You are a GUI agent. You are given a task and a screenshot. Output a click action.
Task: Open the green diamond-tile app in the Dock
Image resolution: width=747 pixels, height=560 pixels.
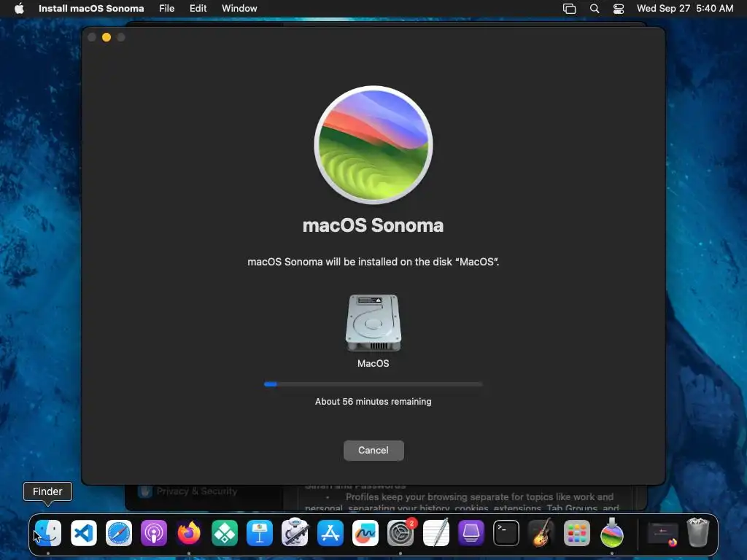pos(225,533)
